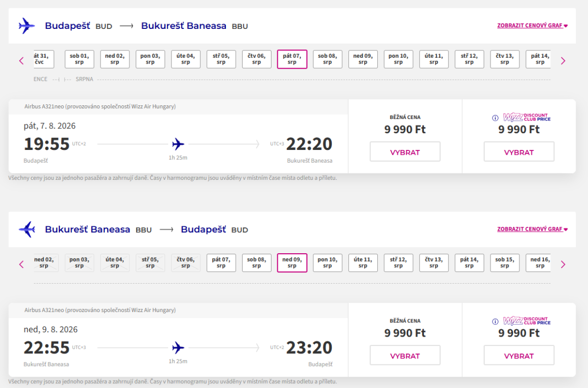Screen dimensions: 588x388
Task: Expand the outbound price chart (Zobrazit cenový graf)
Action: pos(532,25)
